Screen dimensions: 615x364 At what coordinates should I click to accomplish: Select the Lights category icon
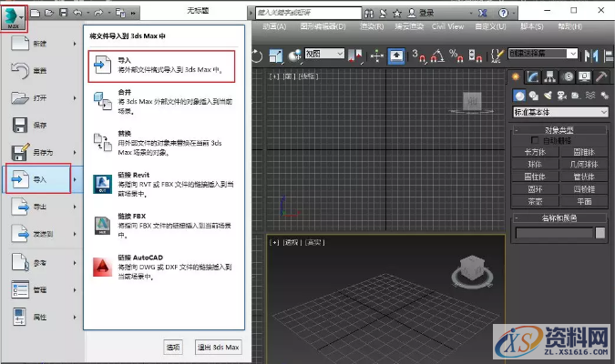coord(548,96)
